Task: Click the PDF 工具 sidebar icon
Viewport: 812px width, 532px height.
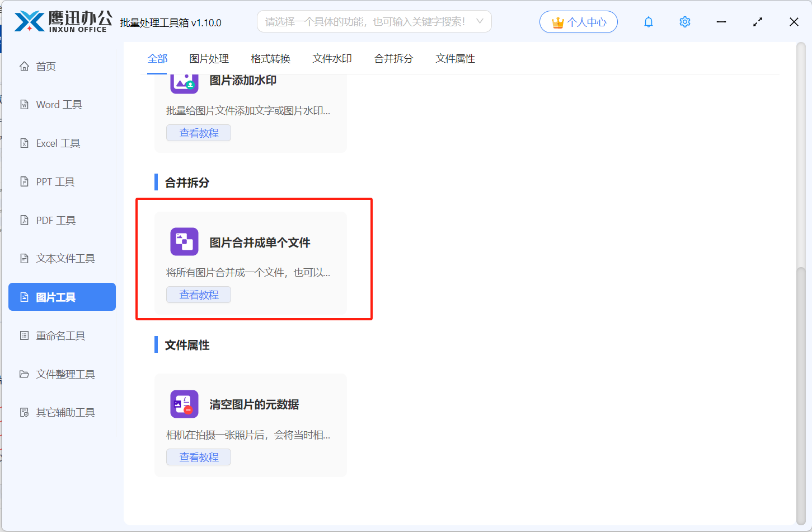Action: coord(24,220)
